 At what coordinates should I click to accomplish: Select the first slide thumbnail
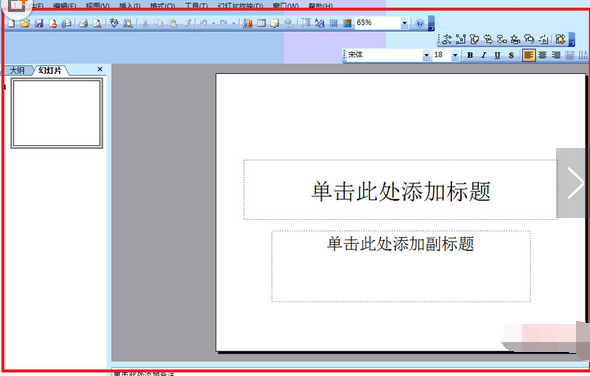tap(57, 113)
